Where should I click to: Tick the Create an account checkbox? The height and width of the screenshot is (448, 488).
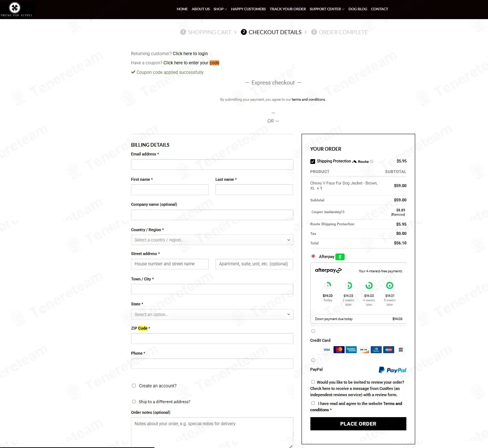(134, 386)
